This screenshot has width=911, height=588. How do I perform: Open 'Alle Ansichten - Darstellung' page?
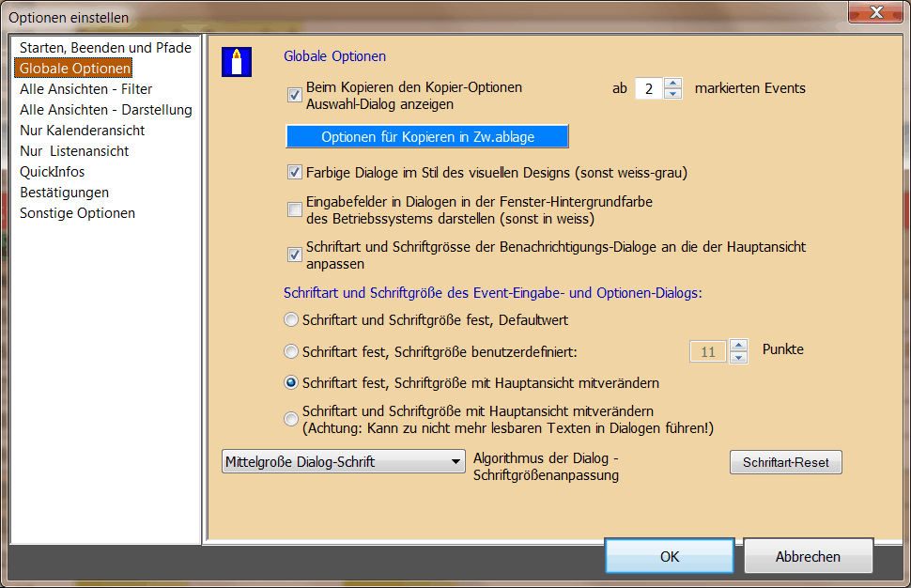(106, 110)
